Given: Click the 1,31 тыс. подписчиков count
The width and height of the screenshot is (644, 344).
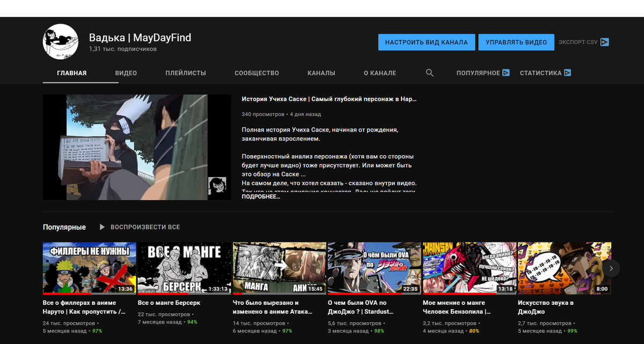Looking at the screenshot, I should [x=123, y=49].
